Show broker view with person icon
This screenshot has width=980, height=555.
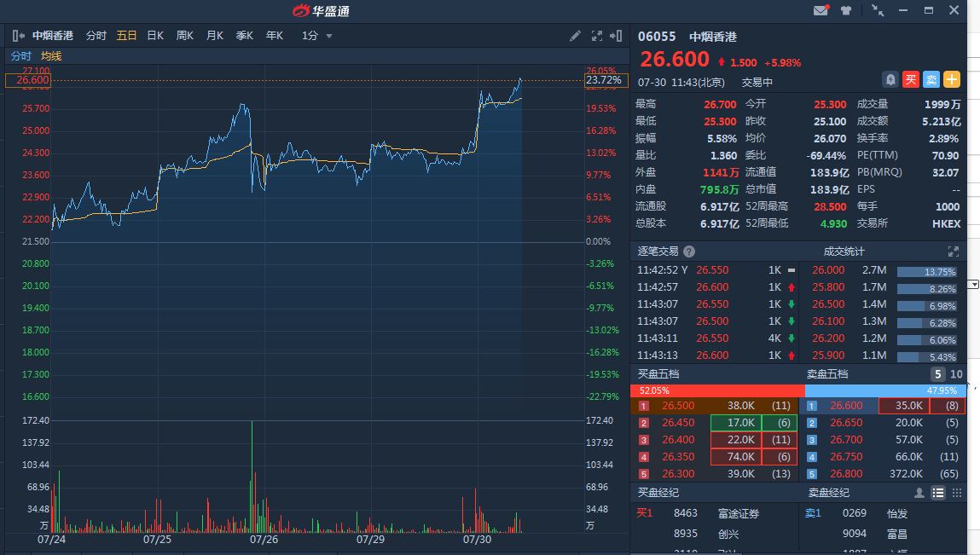(919, 493)
